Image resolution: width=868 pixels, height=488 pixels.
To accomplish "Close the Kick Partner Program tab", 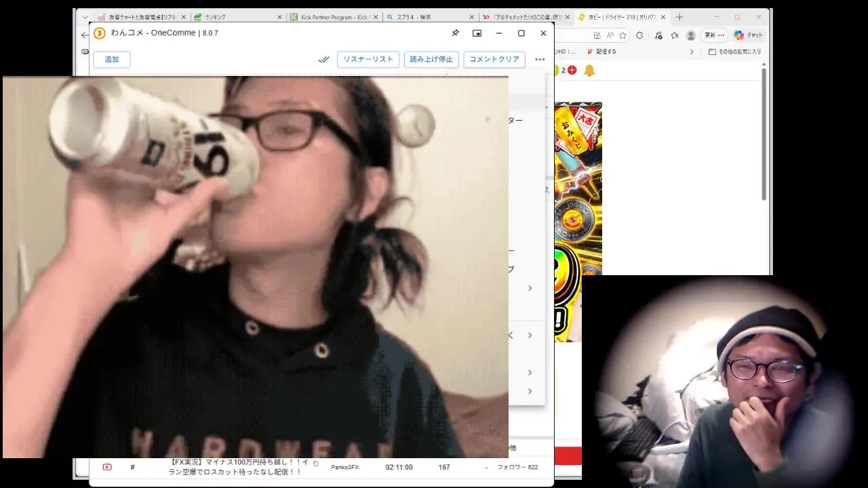I will pyautogui.click(x=376, y=17).
